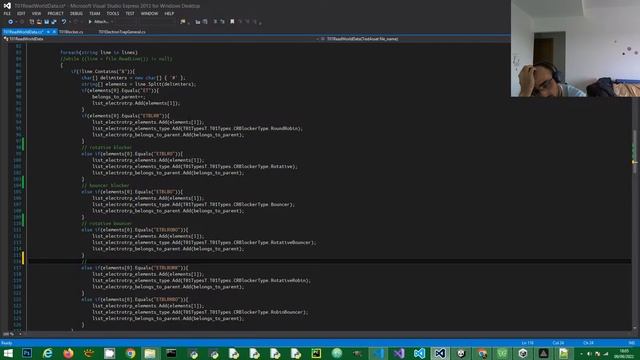The image size is (640, 360).
Task: Open the FILE menu
Action: tap(7, 13)
